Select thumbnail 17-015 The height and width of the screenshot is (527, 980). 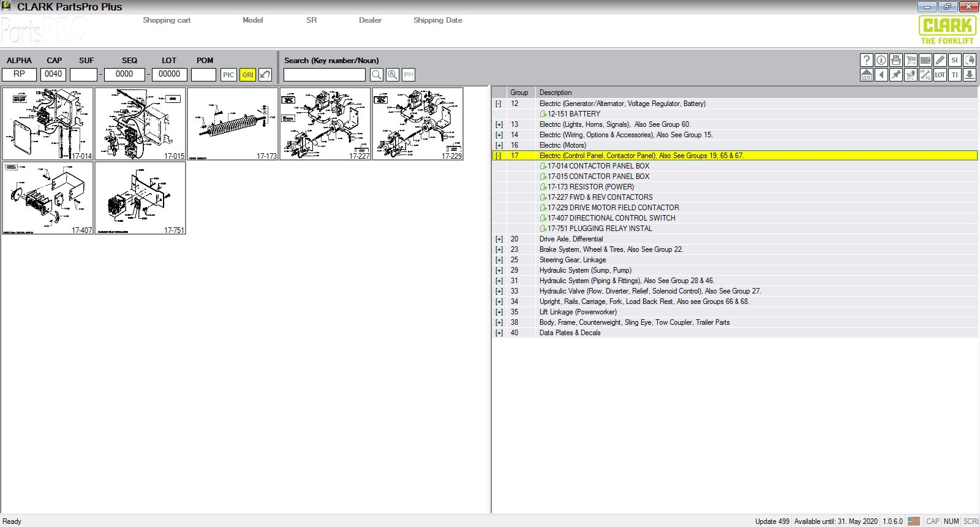pyautogui.click(x=140, y=124)
